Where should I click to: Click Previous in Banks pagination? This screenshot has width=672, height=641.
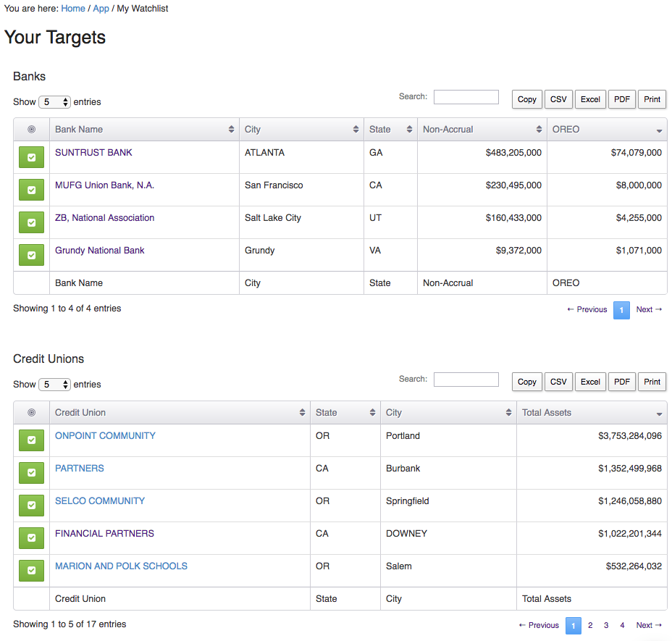[x=587, y=309]
